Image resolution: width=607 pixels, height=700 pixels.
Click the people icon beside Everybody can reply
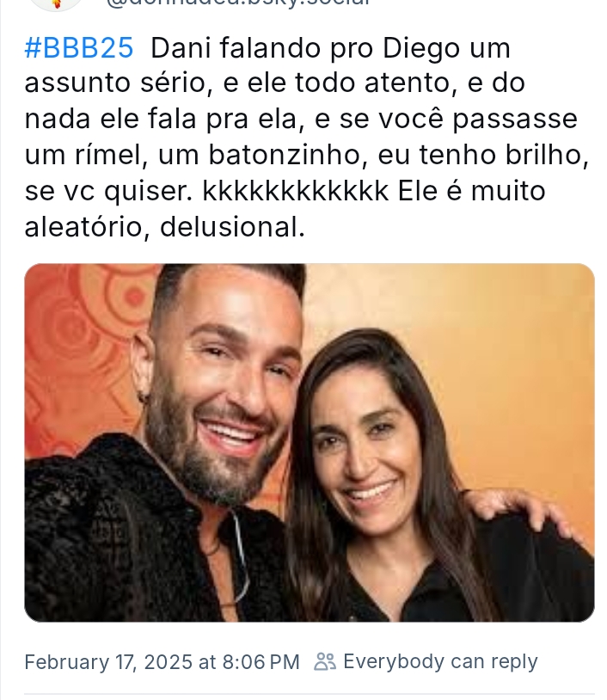tap(325, 661)
